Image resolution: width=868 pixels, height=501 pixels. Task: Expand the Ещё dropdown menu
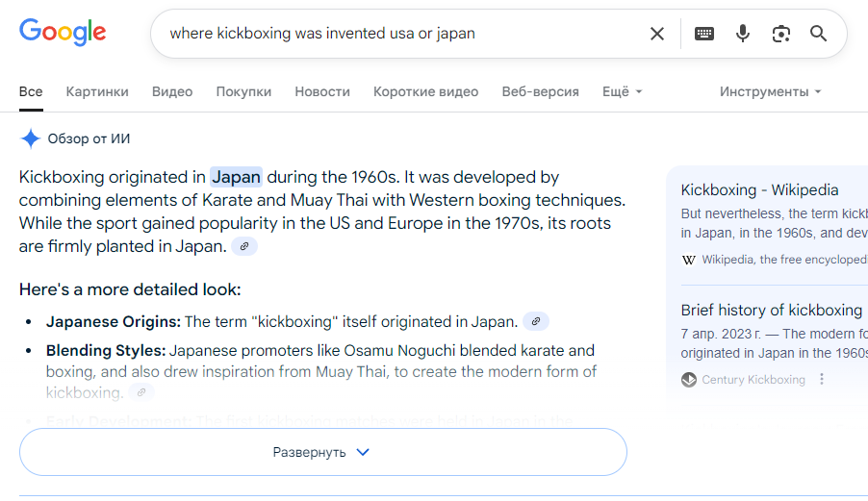623,91
